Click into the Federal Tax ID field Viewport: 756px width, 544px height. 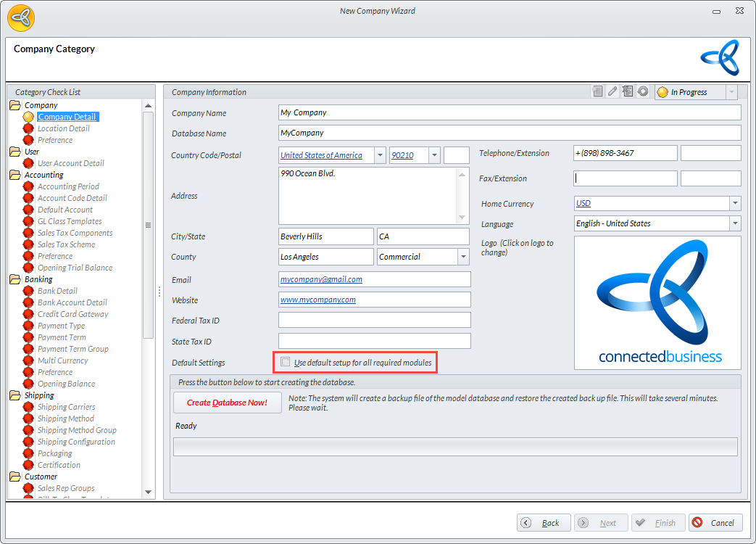click(374, 321)
